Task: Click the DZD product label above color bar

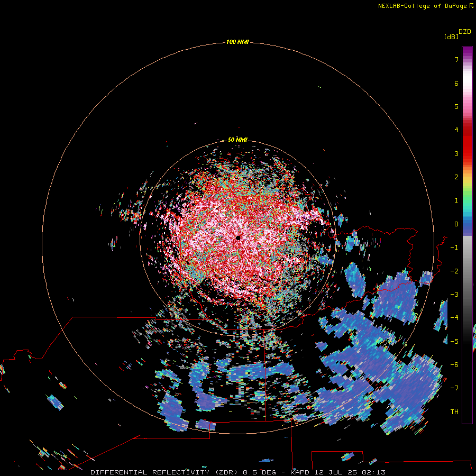Action: coord(465,31)
